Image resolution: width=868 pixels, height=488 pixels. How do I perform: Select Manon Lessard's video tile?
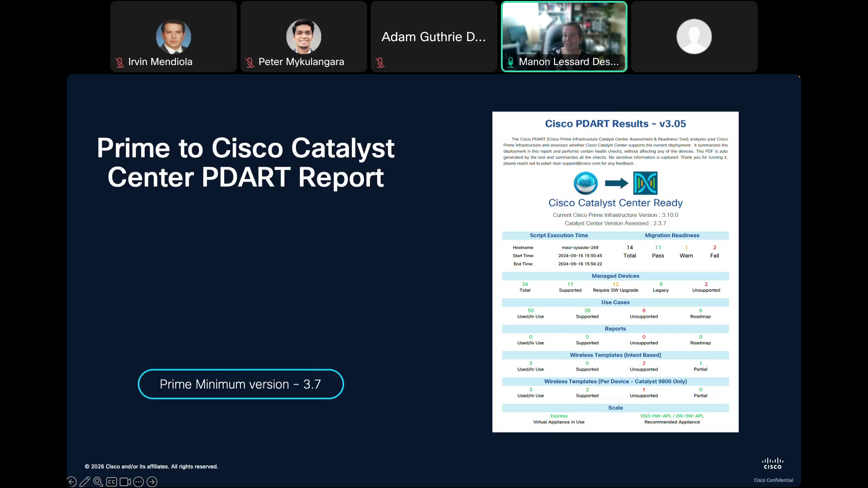click(x=564, y=37)
